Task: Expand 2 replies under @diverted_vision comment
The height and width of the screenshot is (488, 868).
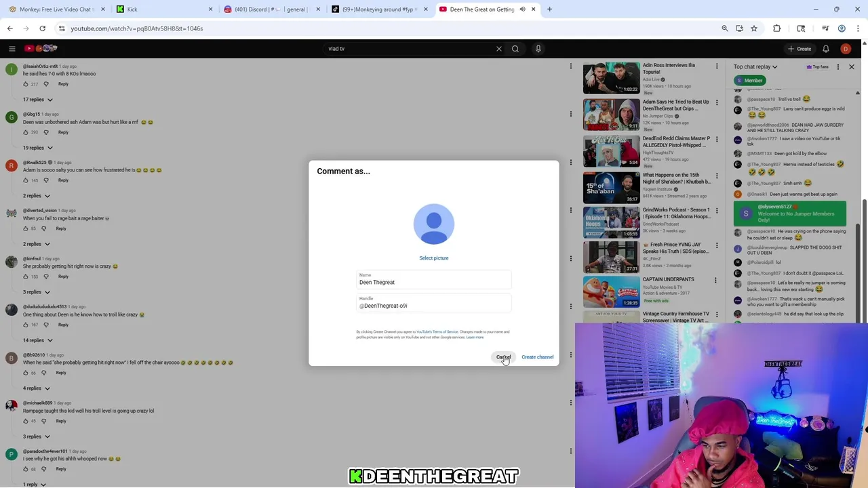Action: 36,244
